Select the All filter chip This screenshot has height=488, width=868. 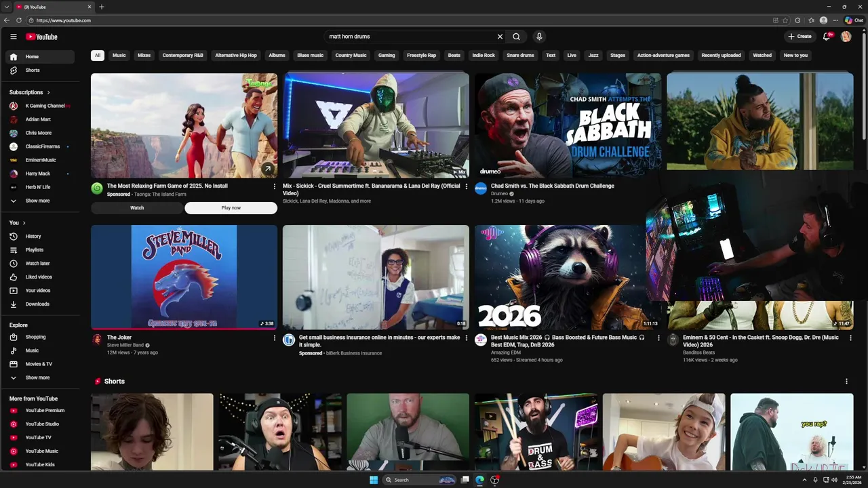[98, 56]
